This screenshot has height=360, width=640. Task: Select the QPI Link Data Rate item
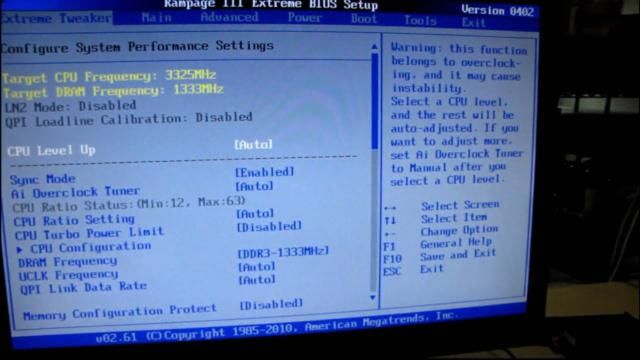83,288
